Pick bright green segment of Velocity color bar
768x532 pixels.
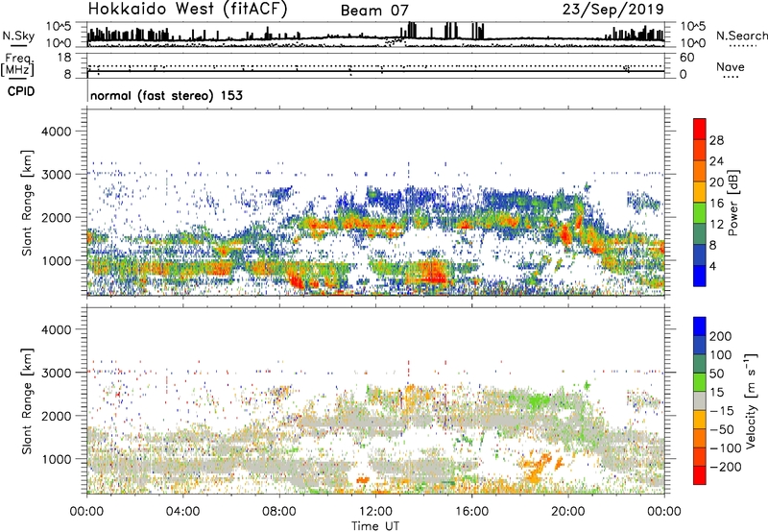point(700,382)
